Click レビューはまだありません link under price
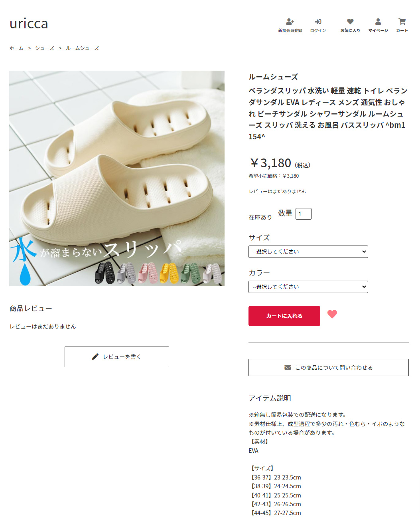 (277, 191)
